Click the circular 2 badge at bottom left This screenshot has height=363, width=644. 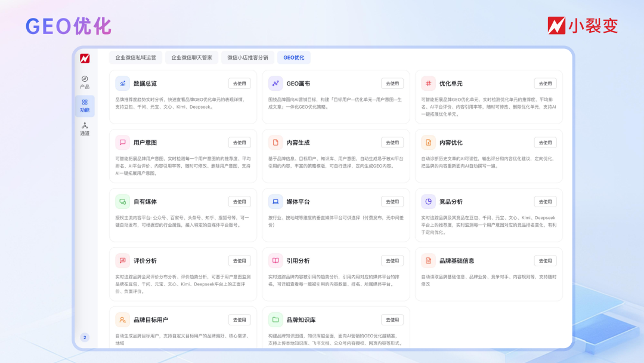tap(84, 337)
